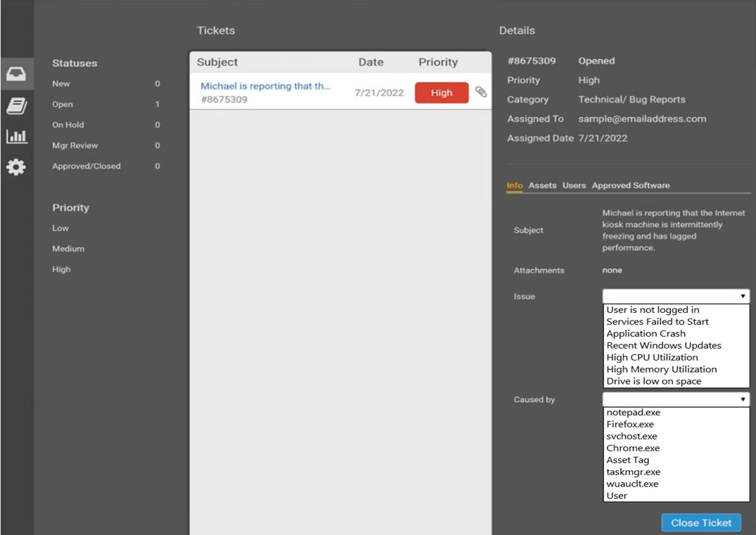Filter tickets by Approved/Closed status
756x535 pixels.
point(87,167)
